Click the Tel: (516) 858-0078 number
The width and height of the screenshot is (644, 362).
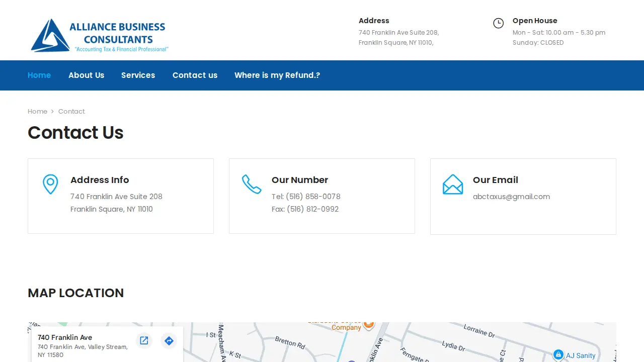pos(306,197)
